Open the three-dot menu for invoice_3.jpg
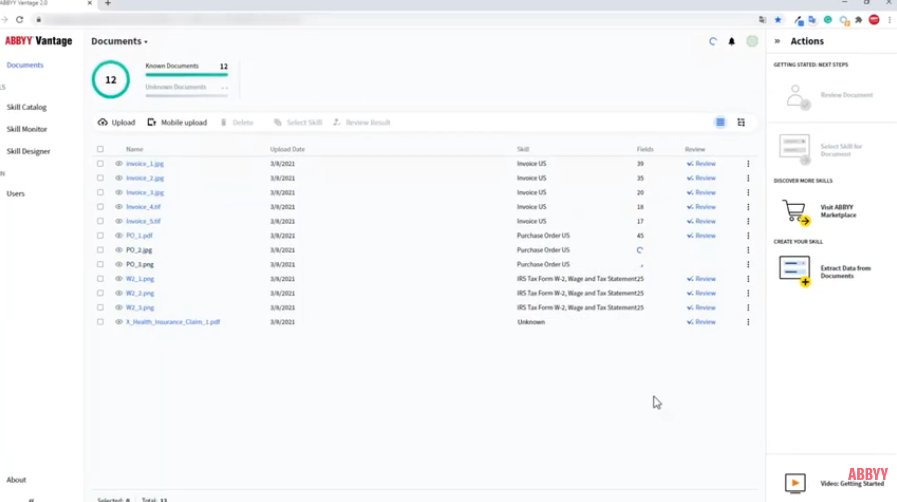 tap(748, 192)
